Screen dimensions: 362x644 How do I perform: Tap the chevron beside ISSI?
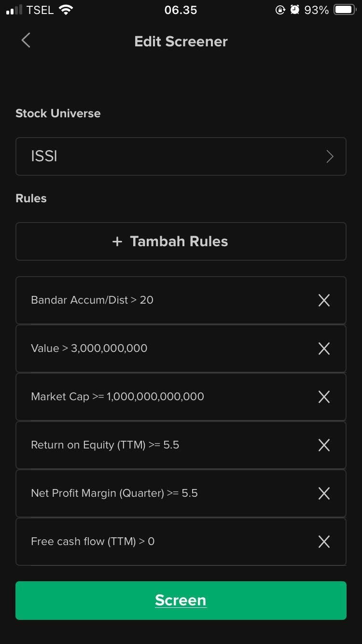click(x=330, y=156)
